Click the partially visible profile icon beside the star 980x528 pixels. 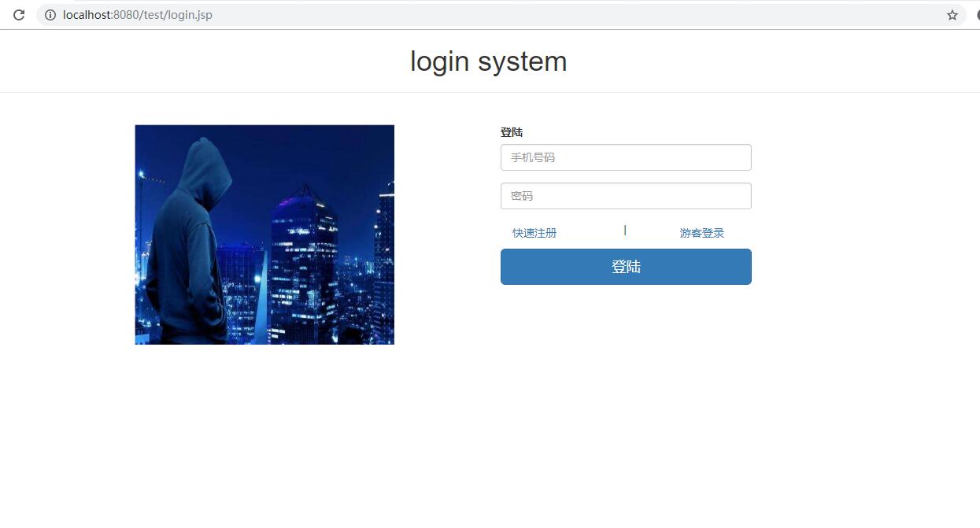[977, 15]
